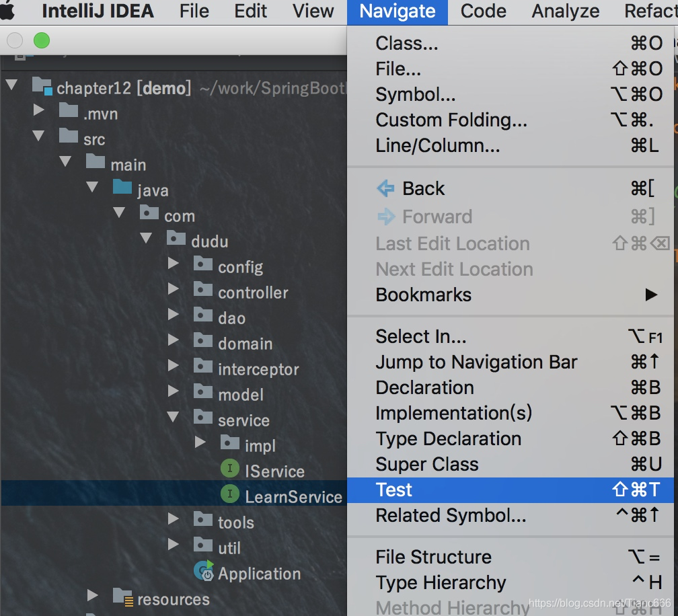
Task: Click the Back arrow icon in menu
Action: [x=385, y=188]
